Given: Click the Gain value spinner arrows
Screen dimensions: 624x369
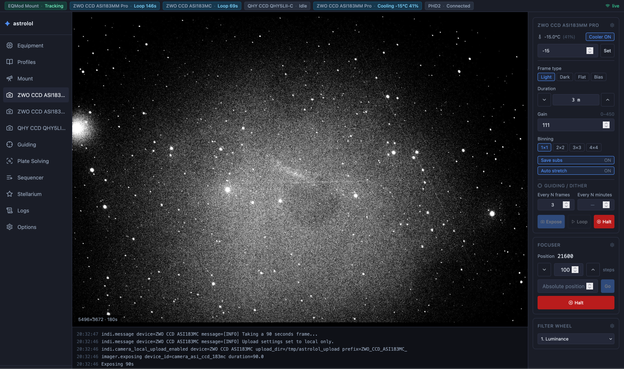Looking at the screenshot, I should click(606, 125).
